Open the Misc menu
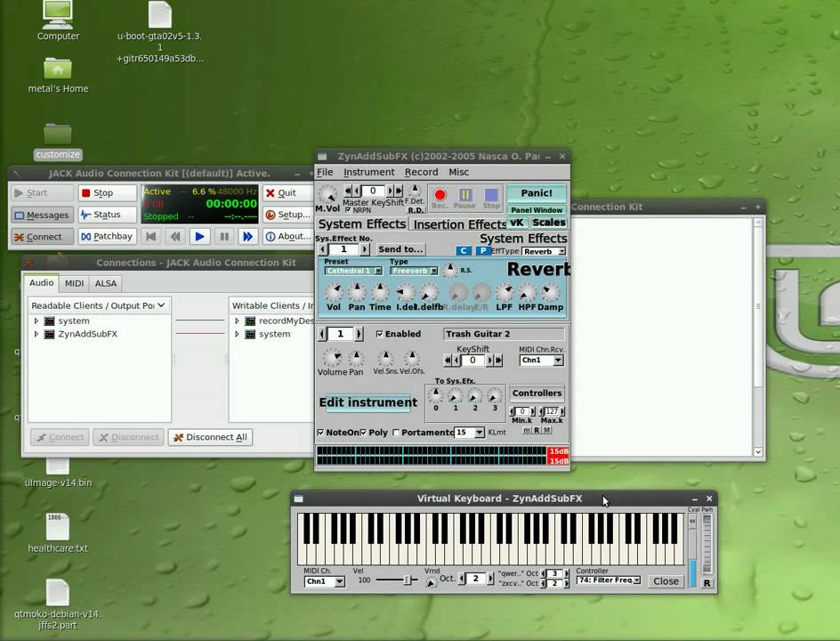The width and height of the screenshot is (840, 641). [x=458, y=172]
